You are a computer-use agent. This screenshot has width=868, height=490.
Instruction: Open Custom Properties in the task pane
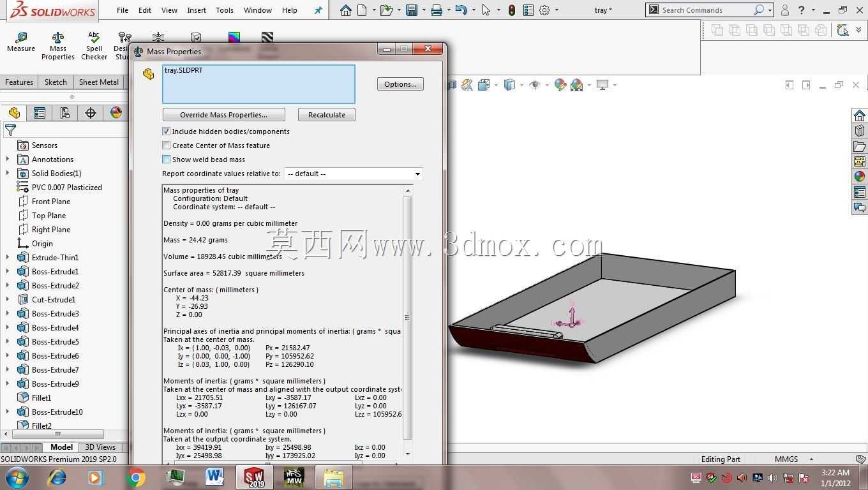click(860, 192)
